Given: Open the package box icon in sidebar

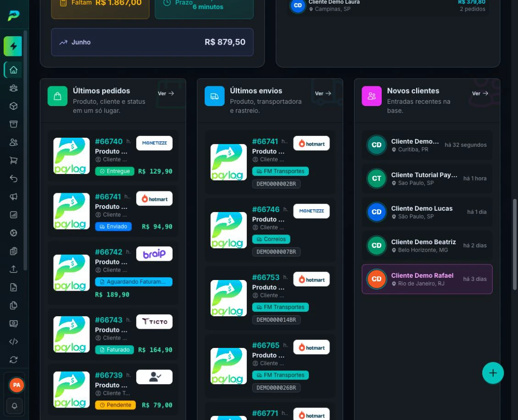Looking at the screenshot, I should pos(13,106).
